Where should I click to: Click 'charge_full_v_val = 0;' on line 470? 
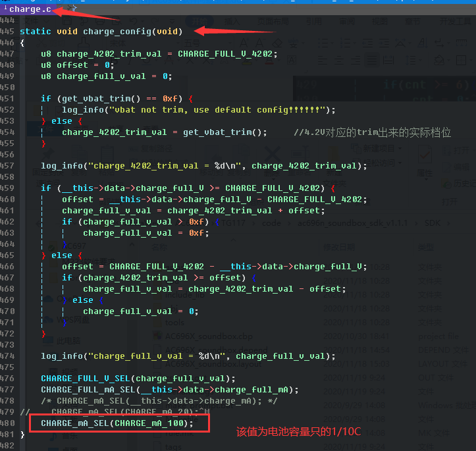click(140, 311)
